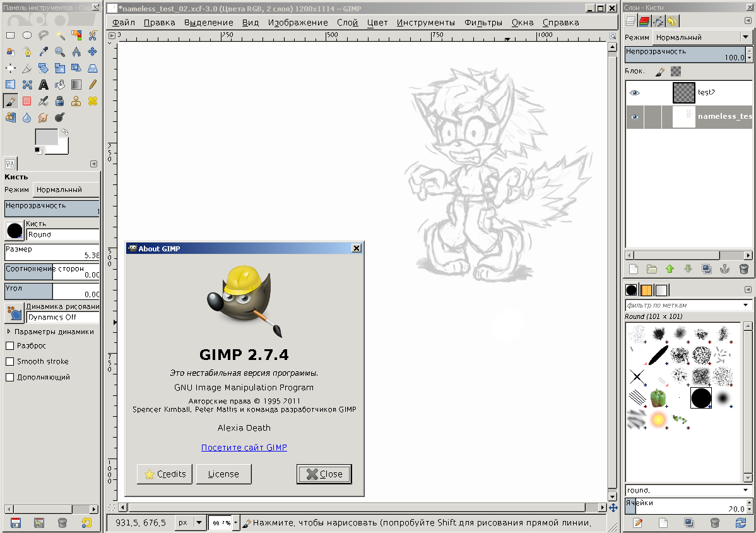Toggle lock alpha channel checker icon

676,71
